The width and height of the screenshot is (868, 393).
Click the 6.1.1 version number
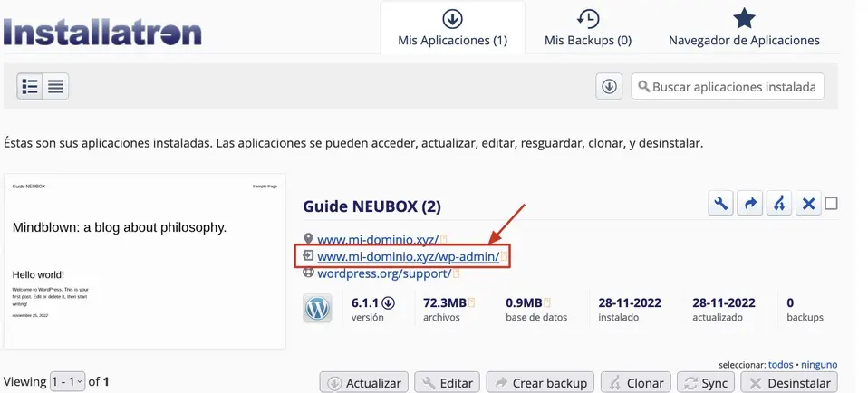(x=365, y=302)
